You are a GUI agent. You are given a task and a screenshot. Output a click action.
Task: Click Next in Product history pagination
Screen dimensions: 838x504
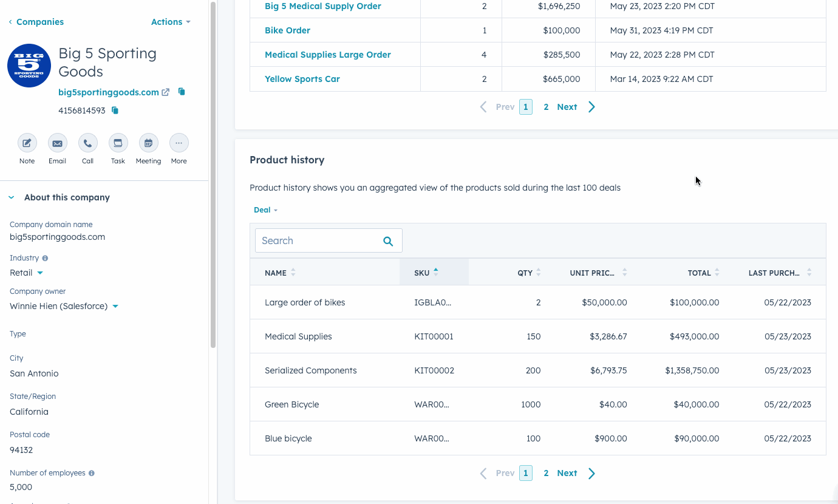point(567,473)
